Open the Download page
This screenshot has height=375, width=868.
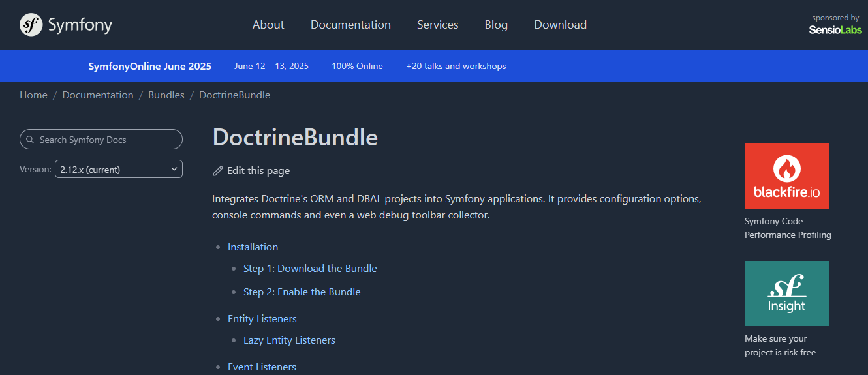point(561,25)
